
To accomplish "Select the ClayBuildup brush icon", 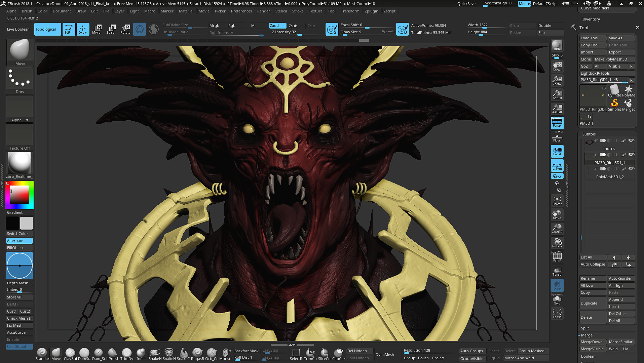I will (70, 354).
